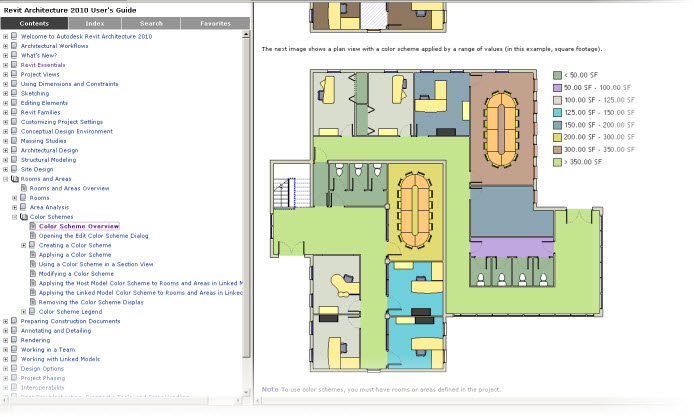Open Rooms and Areas Overview page
694x417 pixels.
69,188
